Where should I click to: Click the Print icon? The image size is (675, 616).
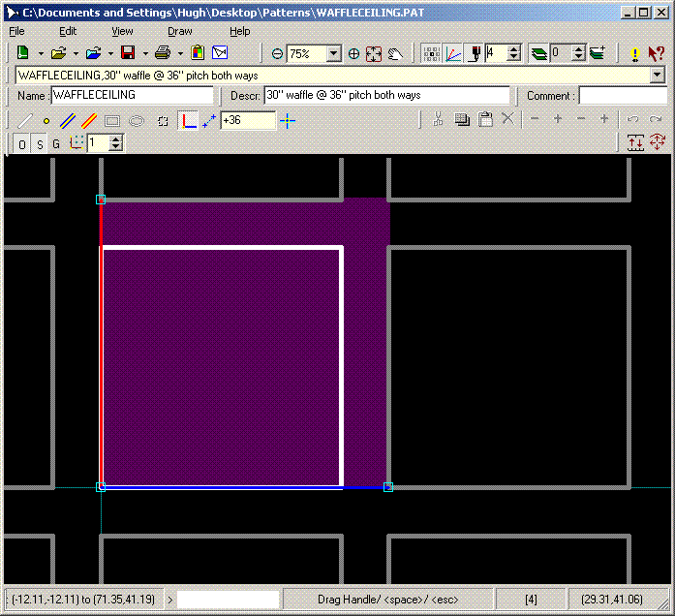tap(163, 53)
